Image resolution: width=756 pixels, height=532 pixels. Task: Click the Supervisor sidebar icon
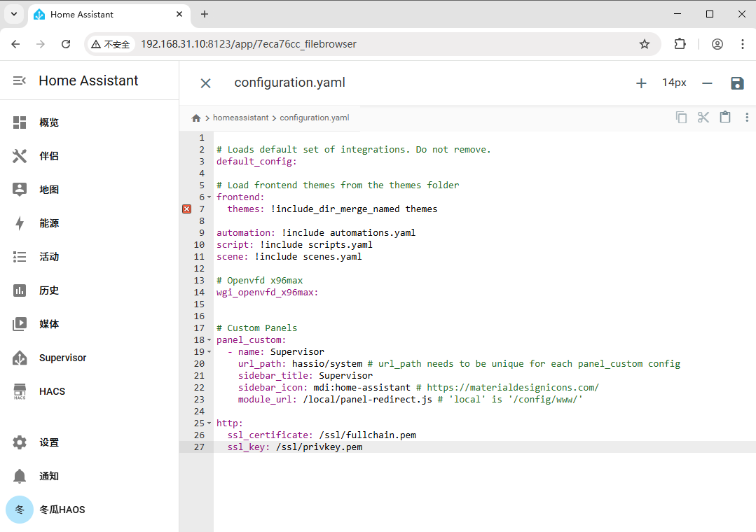click(20, 358)
